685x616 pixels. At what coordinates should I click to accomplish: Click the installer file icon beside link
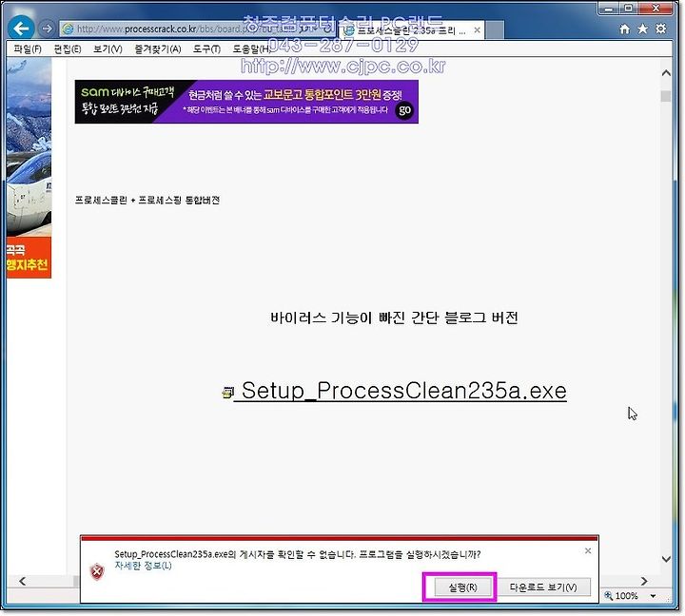tap(227, 393)
